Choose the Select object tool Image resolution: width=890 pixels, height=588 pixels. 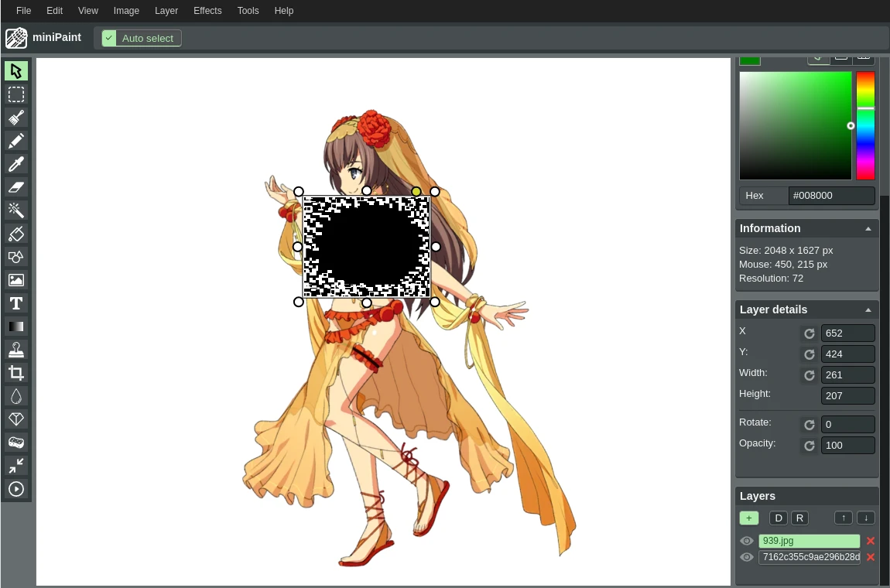coord(16,71)
